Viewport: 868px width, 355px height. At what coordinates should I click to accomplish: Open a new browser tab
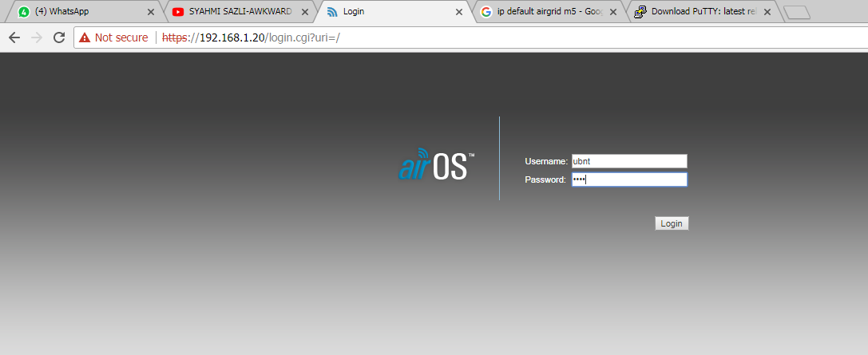[797, 13]
